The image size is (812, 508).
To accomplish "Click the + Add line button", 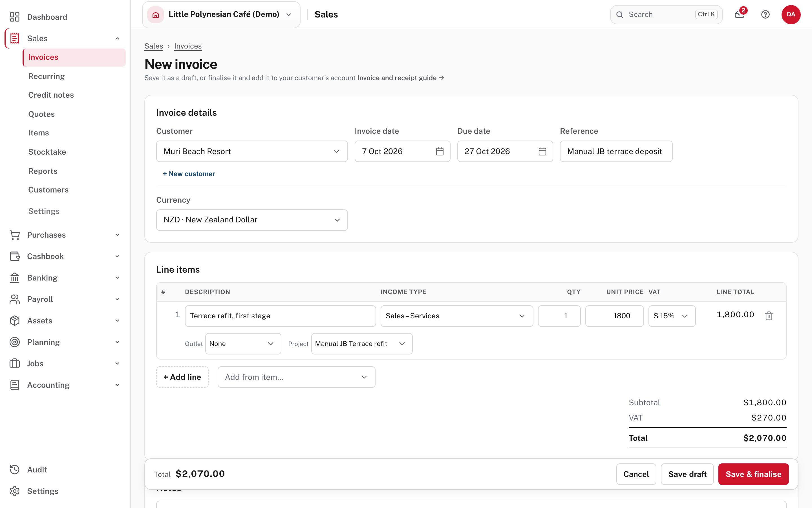I will coord(182,377).
